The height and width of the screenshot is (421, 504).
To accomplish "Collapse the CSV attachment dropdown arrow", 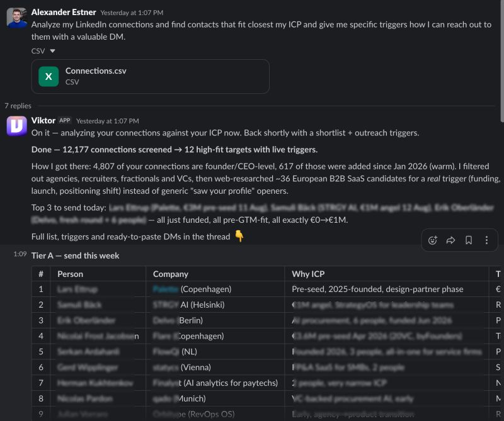I will point(52,51).
